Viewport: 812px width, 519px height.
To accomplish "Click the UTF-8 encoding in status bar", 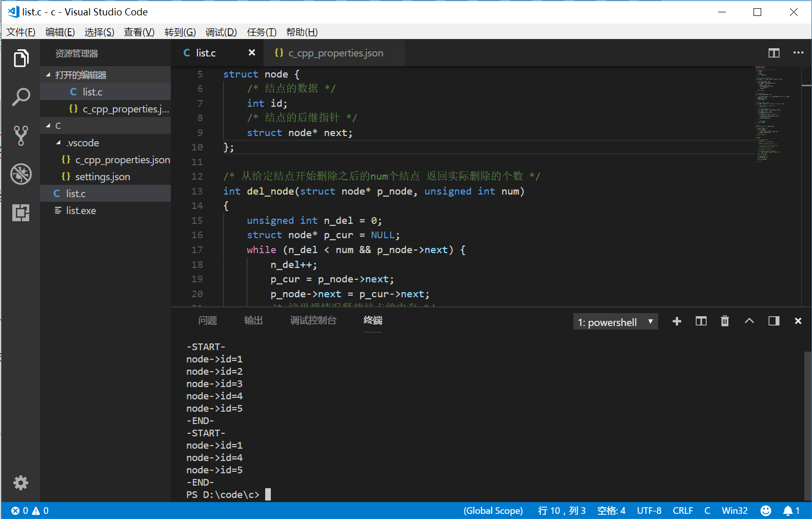I will tap(649, 511).
